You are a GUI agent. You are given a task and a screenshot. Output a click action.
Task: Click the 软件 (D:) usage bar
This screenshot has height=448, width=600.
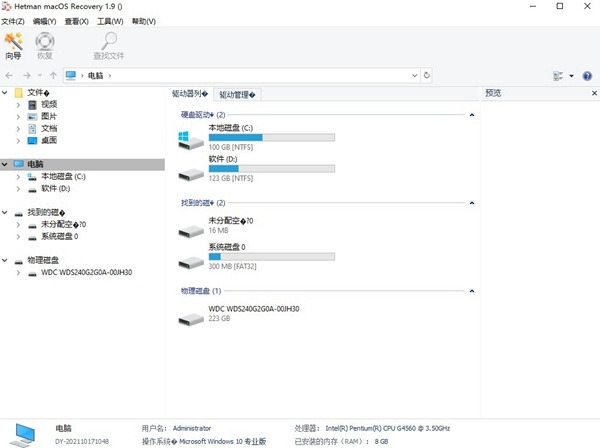pos(272,168)
